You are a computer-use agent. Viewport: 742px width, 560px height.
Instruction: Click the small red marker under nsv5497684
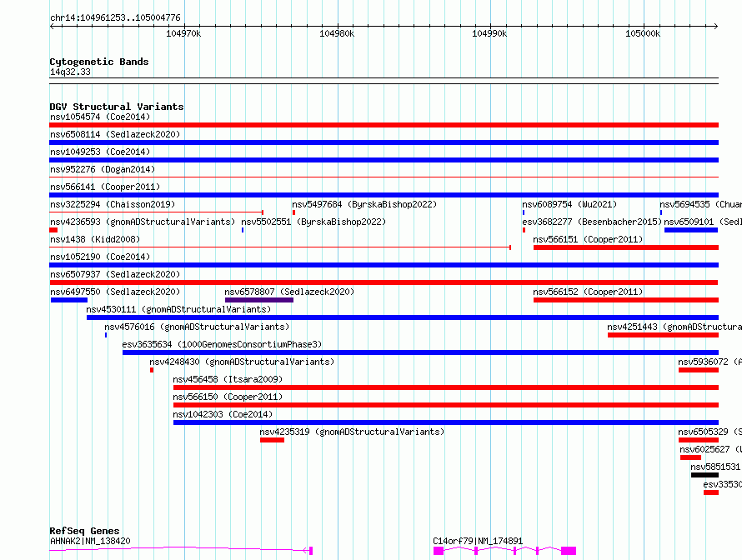coord(293,212)
